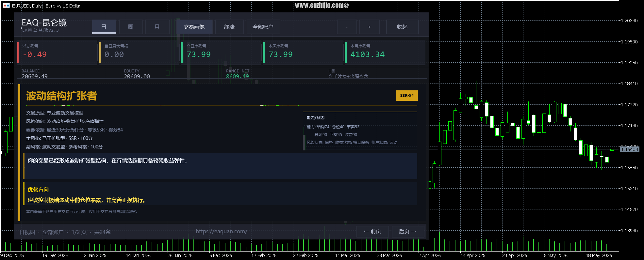The height and width of the screenshot is (260, 644).
Task: Switch to the 周 (weekly) view tab
Action: tap(131, 27)
